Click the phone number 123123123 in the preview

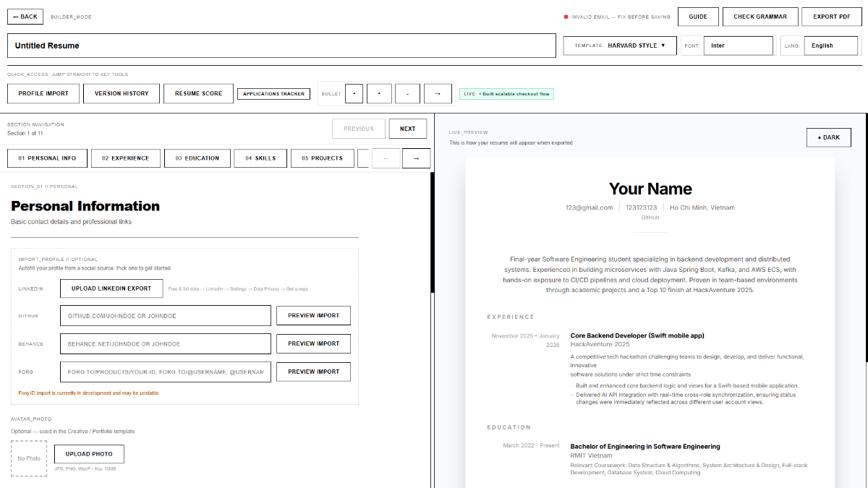(642, 207)
